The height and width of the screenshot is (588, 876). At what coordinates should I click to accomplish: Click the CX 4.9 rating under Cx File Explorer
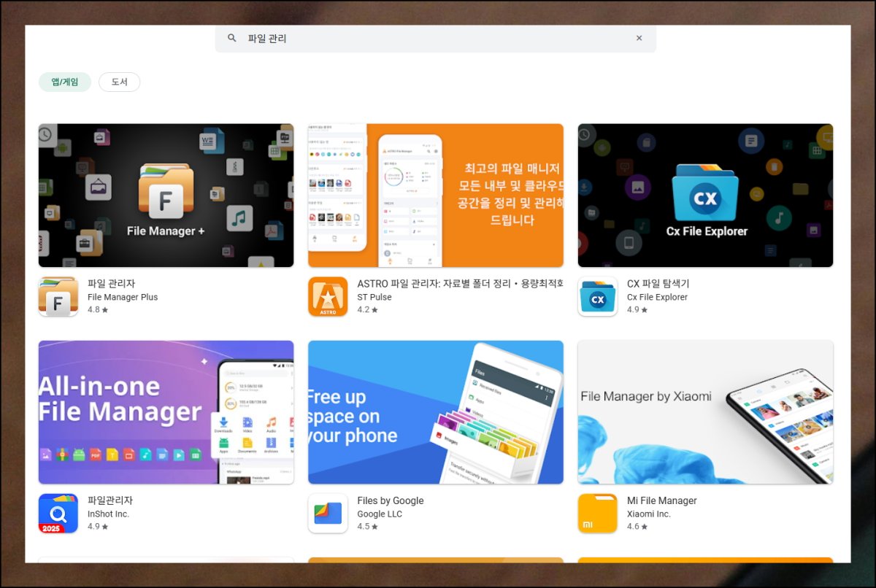coord(637,309)
